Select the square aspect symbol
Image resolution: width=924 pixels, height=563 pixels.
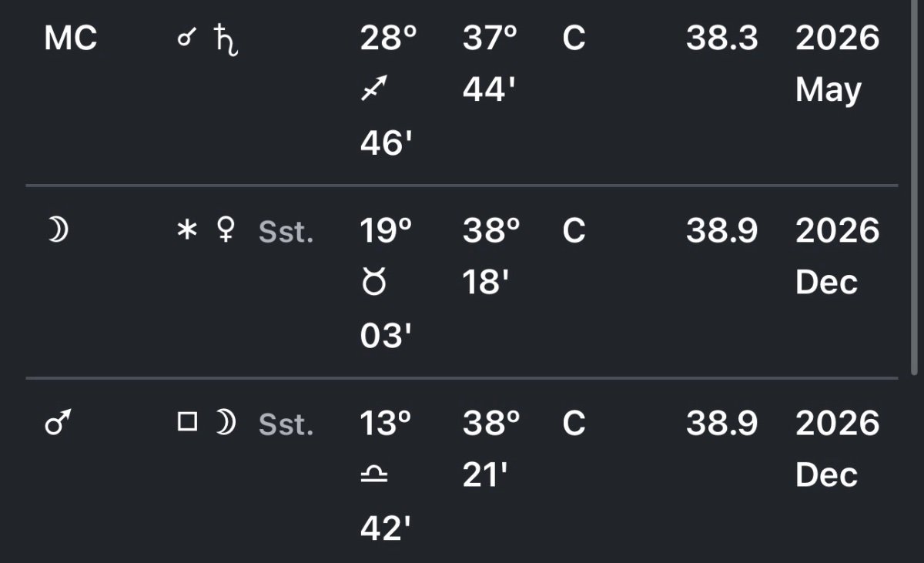(186, 423)
